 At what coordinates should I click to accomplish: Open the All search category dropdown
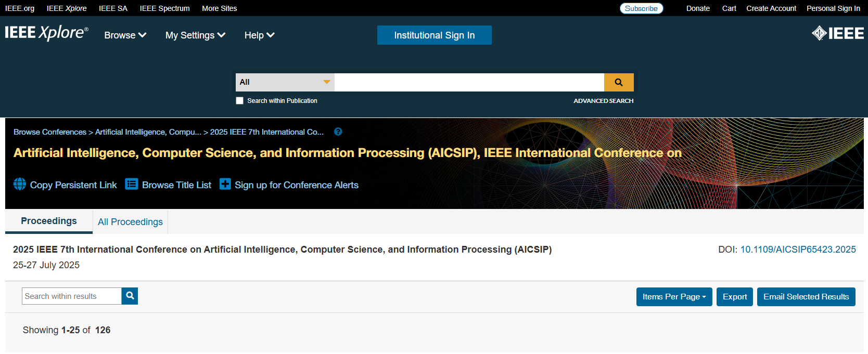[x=284, y=82]
